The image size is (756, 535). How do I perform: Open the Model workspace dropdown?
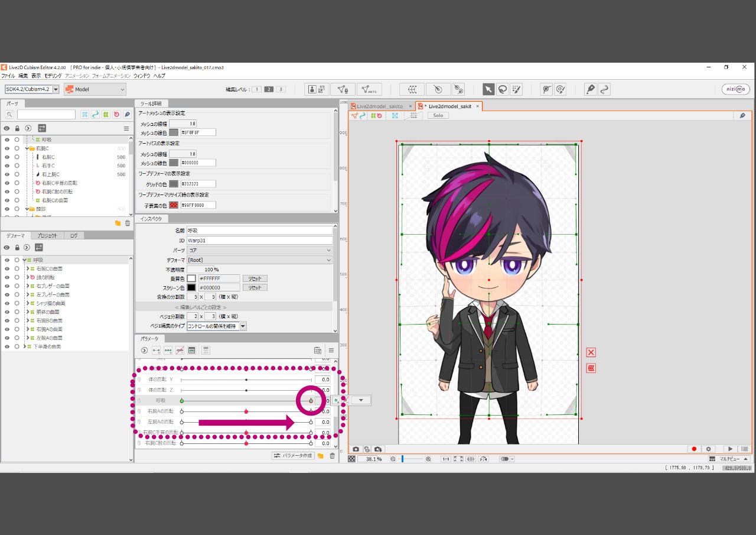[x=95, y=89]
